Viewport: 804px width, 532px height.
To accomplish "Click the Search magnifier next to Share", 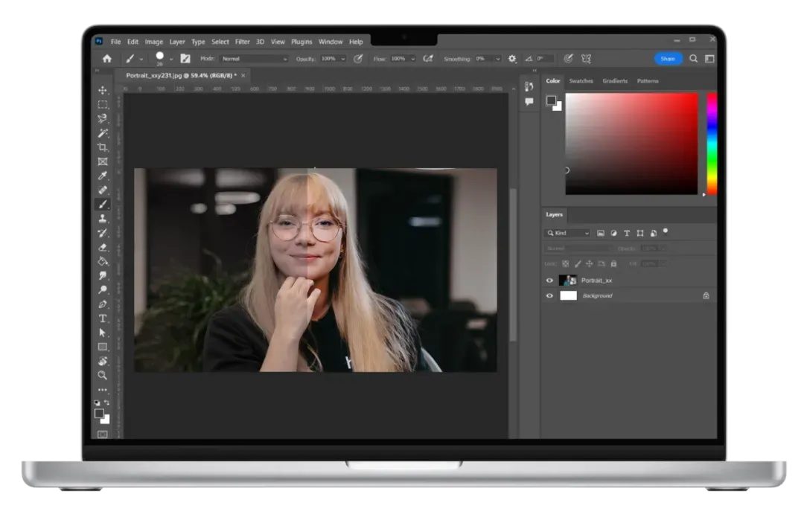I will [x=693, y=59].
